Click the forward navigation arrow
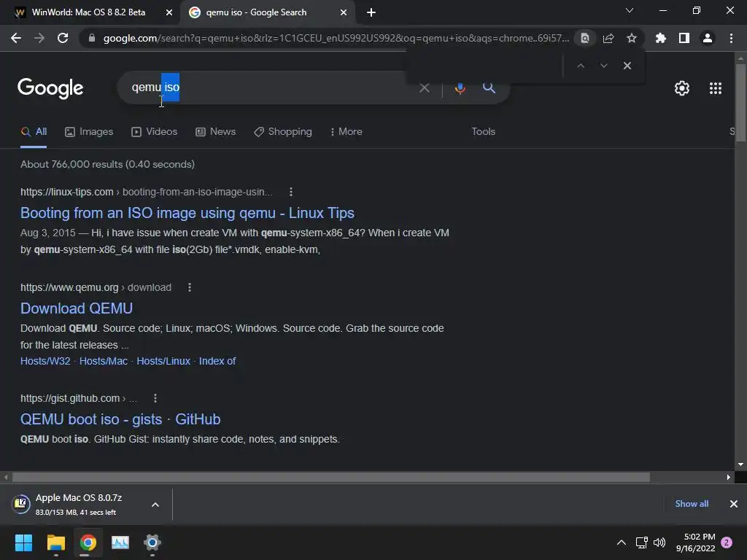This screenshot has height=560, width=747. pos(39,38)
